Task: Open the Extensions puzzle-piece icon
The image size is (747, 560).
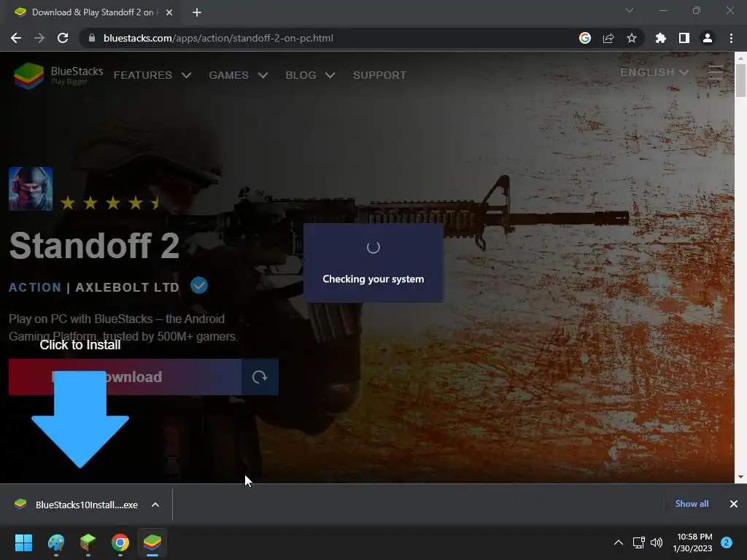Action: [661, 38]
